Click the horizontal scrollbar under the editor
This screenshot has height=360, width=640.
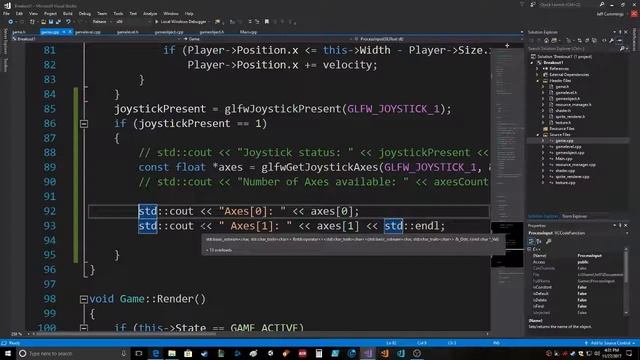point(127,334)
